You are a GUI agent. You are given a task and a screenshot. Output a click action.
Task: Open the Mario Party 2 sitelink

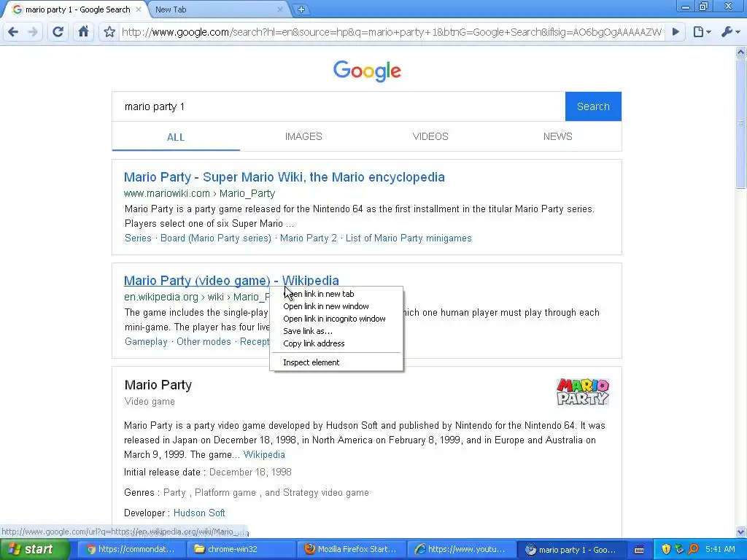point(308,238)
